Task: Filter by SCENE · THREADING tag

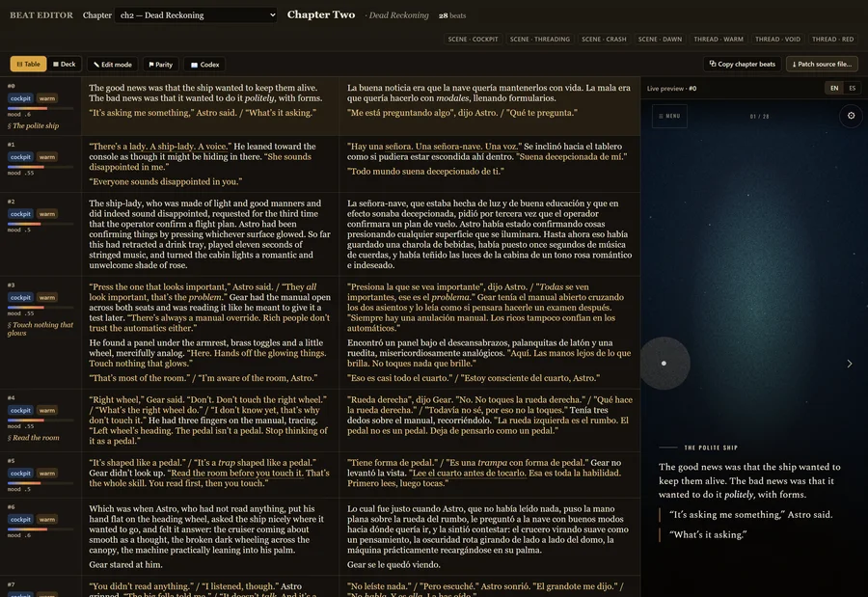Action: [540, 40]
